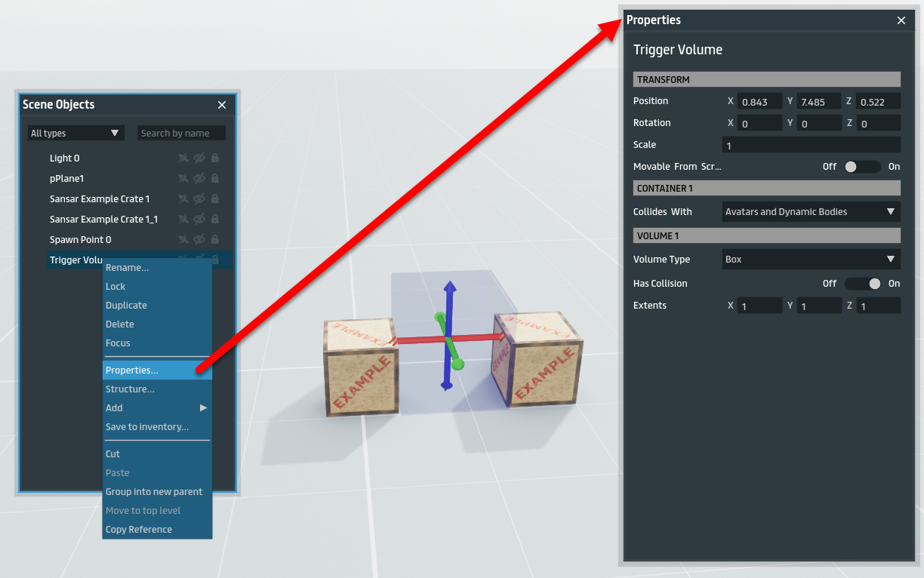Click the blue Z-axis gizmo arrow tip
The width and height of the screenshot is (924, 578).
pyautogui.click(x=450, y=287)
